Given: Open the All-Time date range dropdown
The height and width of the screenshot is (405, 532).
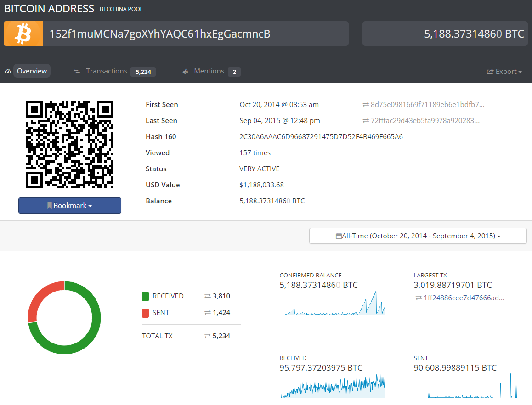Looking at the screenshot, I should click(x=418, y=236).
